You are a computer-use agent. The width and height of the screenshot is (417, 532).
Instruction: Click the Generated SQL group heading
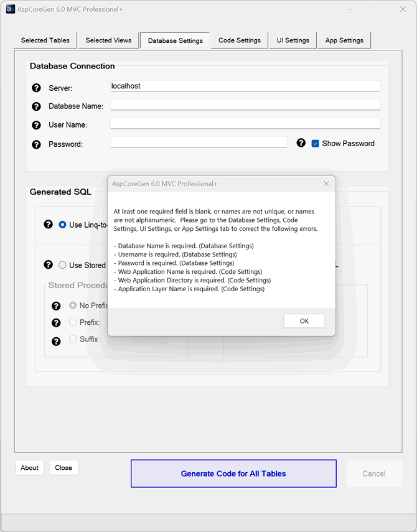pos(60,192)
